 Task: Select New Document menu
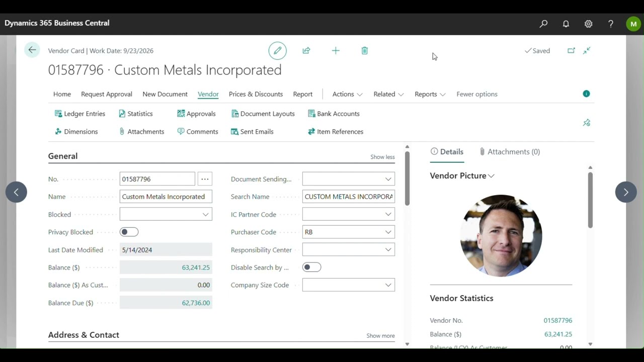click(165, 94)
